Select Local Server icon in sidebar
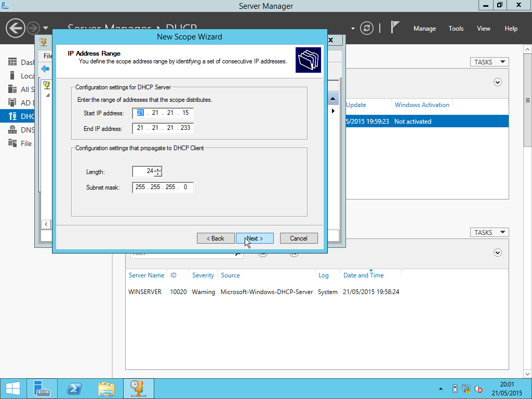Viewport: 532px width, 399px height. [12, 75]
